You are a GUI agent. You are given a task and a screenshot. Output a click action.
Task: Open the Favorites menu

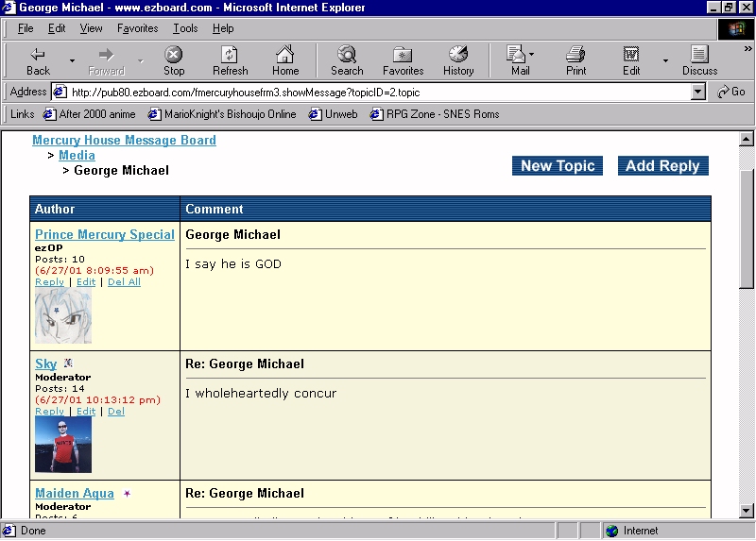pyautogui.click(x=137, y=28)
